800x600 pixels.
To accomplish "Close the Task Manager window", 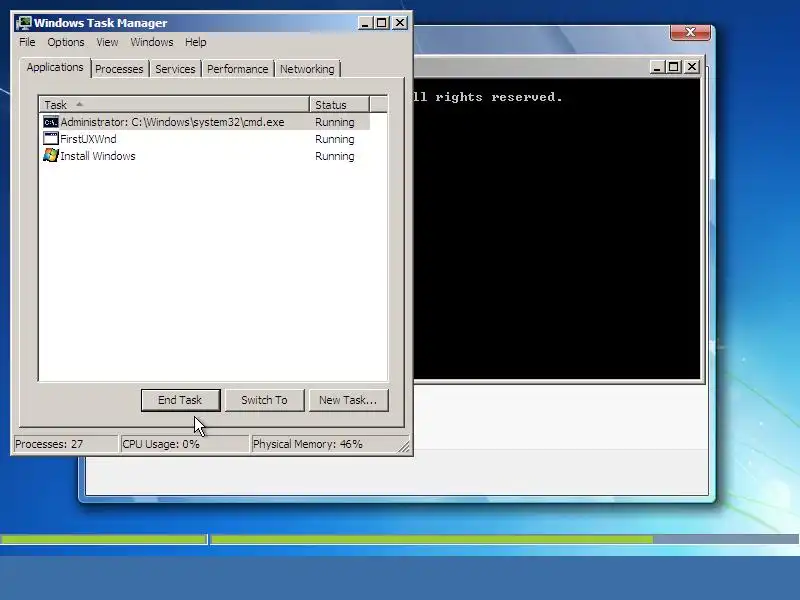I will pyautogui.click(x=400, y=23).
